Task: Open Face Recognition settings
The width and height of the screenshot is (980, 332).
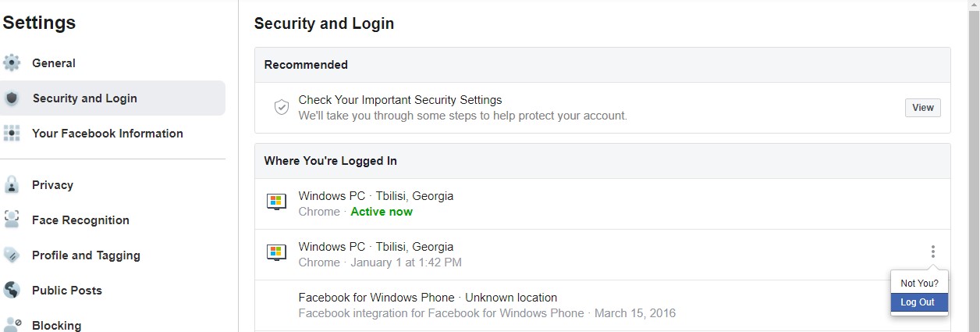Action: [80, 220]
